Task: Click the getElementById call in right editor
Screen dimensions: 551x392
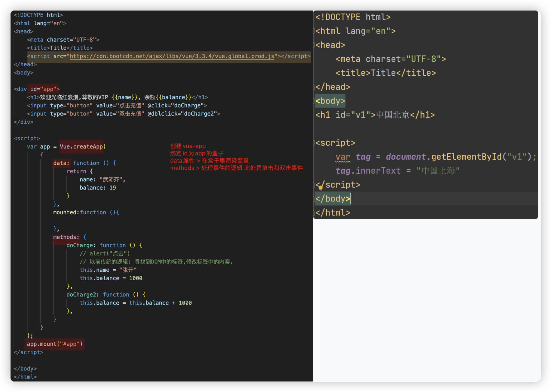Action: (466, 157)
